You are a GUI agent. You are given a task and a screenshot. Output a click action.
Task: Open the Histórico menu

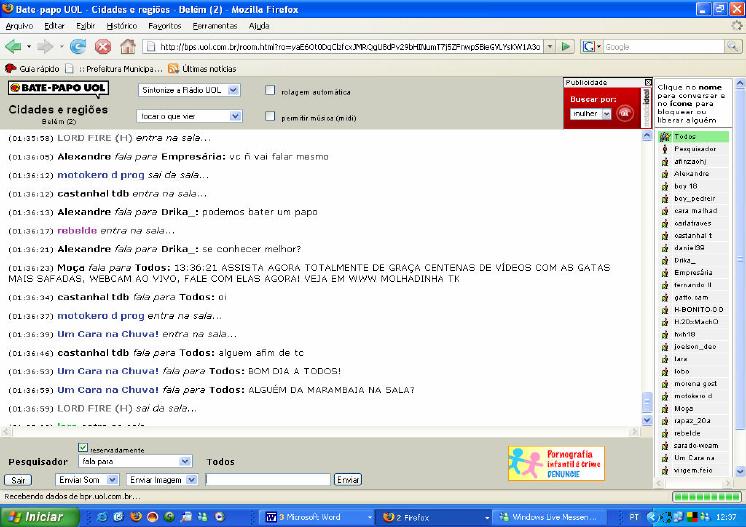coord(121,26)
